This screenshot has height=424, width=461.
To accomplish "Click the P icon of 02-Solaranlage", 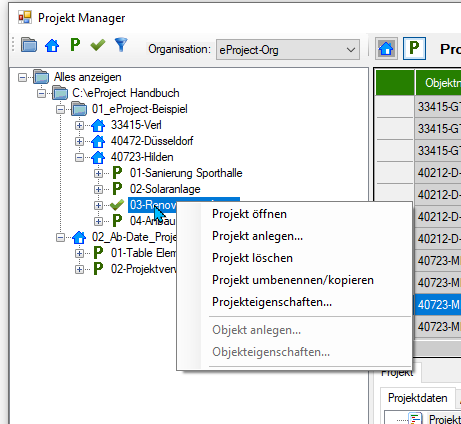I will pyautogui.click(x=117, y=189).
